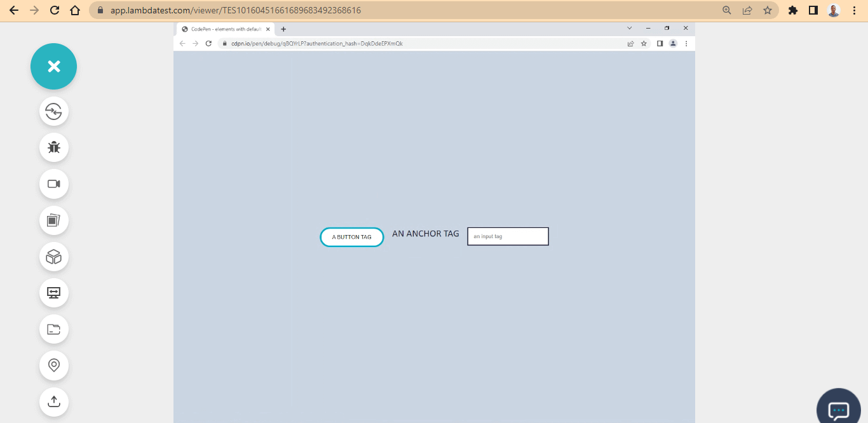Bookmark the LambdaTest page with star
868x423 pixels.
pyautogui.click(x=768, y=10)
